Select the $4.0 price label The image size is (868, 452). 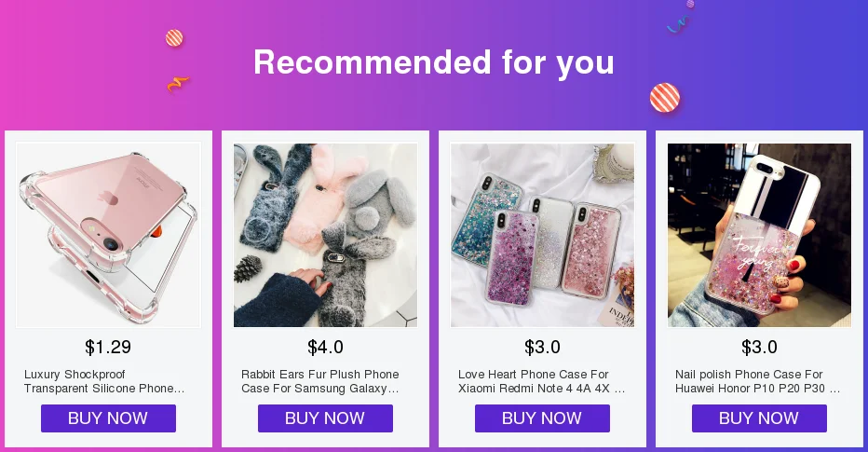[326, 348]
